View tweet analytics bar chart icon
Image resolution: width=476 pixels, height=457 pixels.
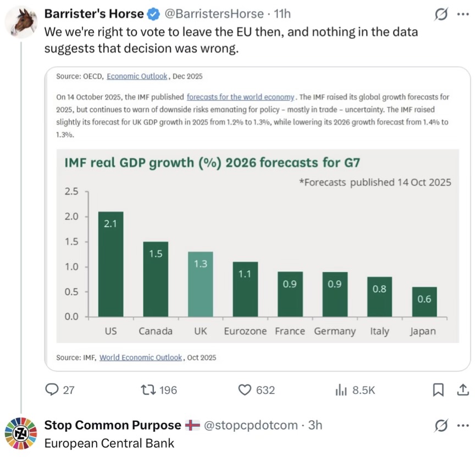(341, 390)
